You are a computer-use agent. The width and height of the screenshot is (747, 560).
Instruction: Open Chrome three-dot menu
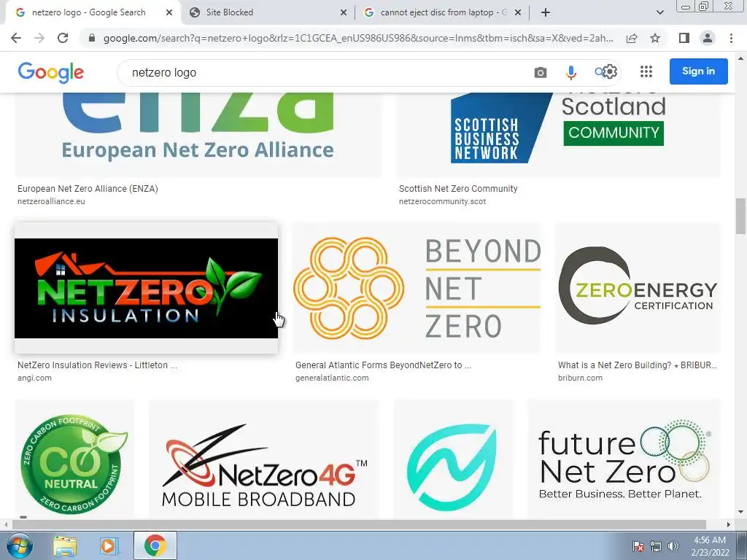coord(731,38)
